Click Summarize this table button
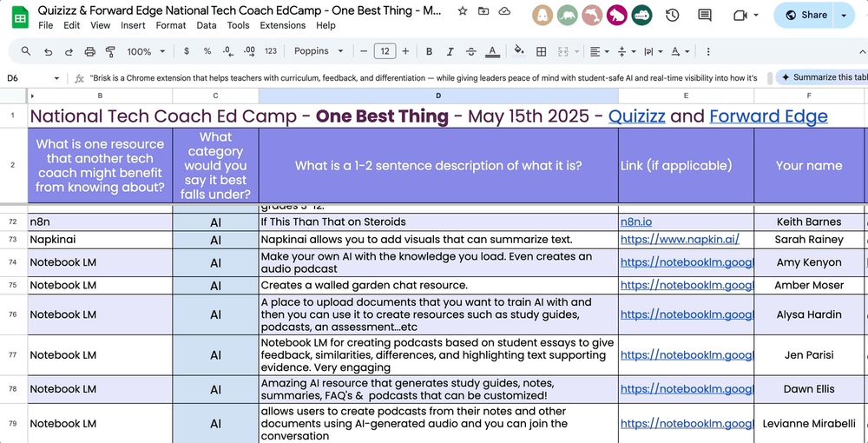Screen dimensions: 868x443 click(822, 77)
